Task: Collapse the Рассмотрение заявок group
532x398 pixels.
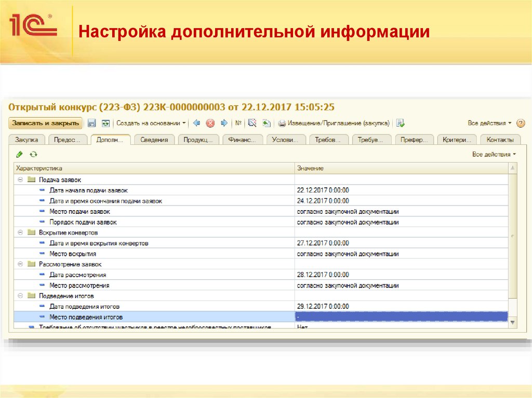Action: point(20,264)
